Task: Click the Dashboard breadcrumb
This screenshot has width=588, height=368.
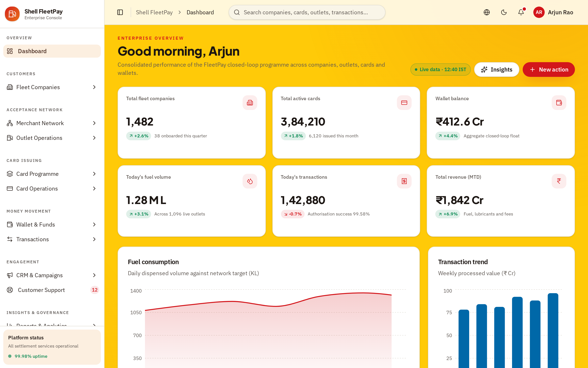Action: [x=200, y=12]
